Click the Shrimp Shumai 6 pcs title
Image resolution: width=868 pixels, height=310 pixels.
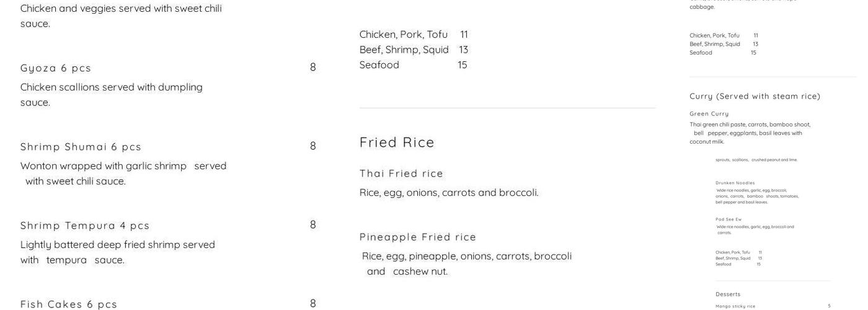tap(81, 146)
